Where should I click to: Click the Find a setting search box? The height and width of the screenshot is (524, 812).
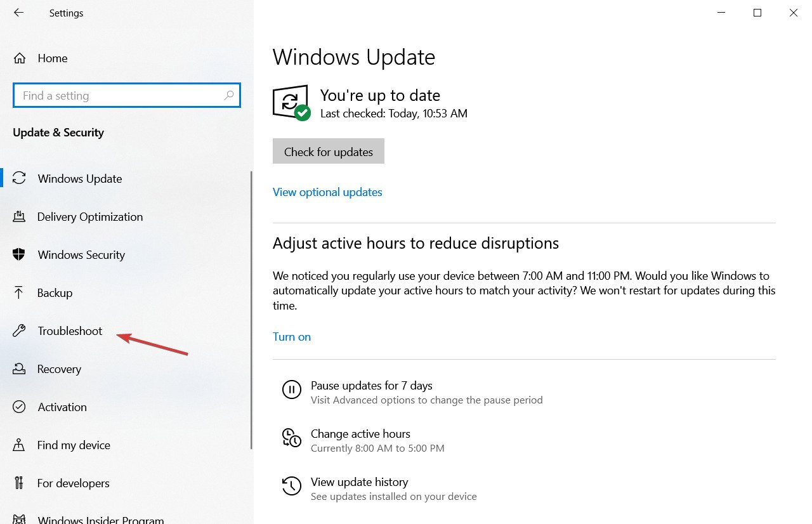point(127,95)
